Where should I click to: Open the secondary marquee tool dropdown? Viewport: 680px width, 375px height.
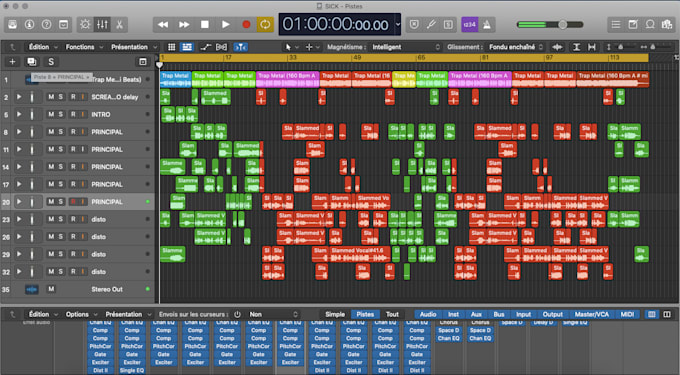pyautogui.click(x=313, y=47)
